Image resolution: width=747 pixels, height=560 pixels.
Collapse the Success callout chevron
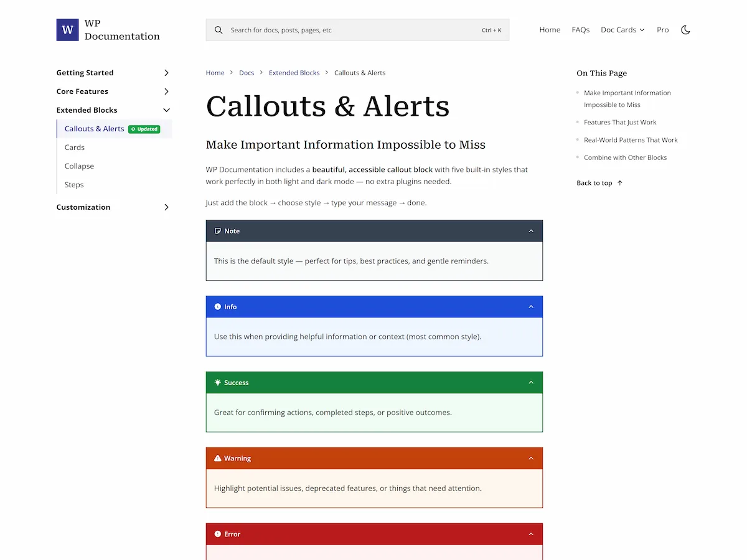531,383
